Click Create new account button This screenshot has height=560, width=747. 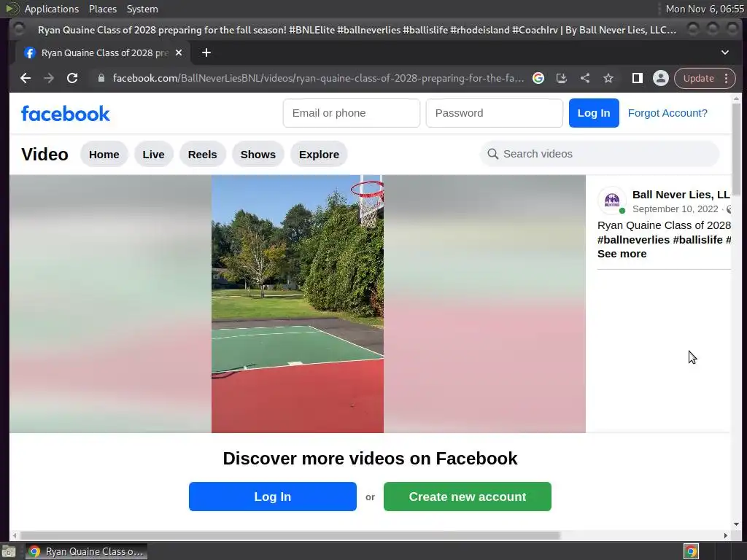tap(468, 497)
